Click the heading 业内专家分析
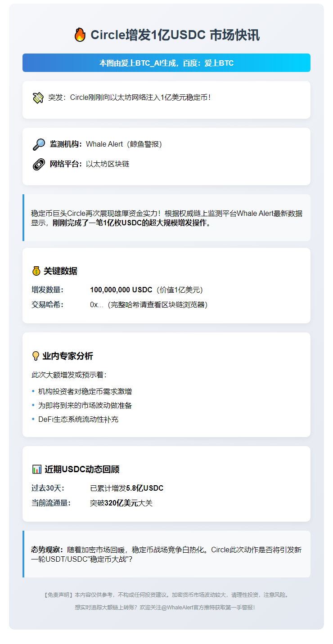The width and height of the screenshot is (333, 644). pos(67,356)
